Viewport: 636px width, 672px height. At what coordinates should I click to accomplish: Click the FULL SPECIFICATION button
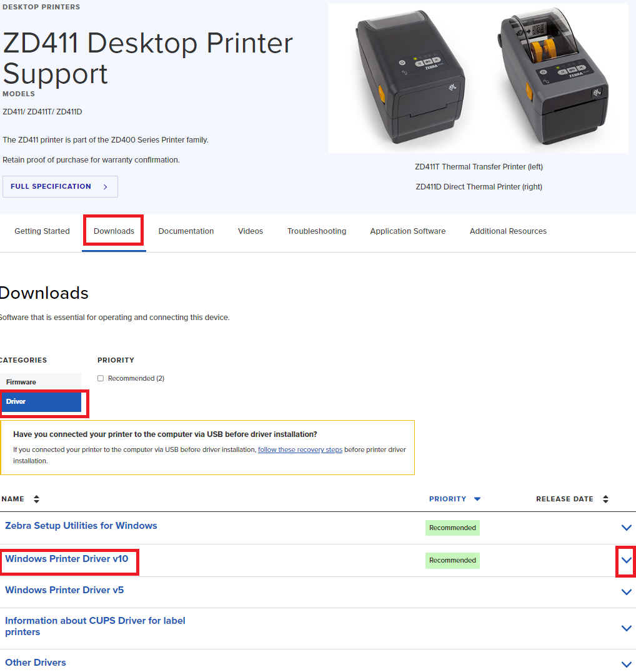point(60,186)
